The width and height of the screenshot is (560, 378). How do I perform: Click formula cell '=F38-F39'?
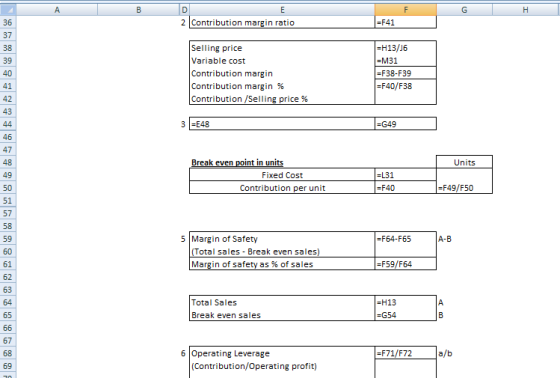(406, 73)
